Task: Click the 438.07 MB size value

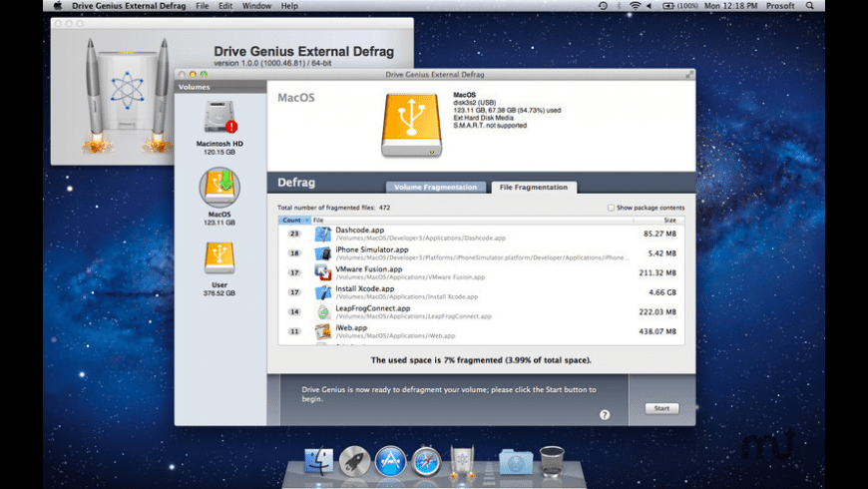Action: [x=657, y=331]
